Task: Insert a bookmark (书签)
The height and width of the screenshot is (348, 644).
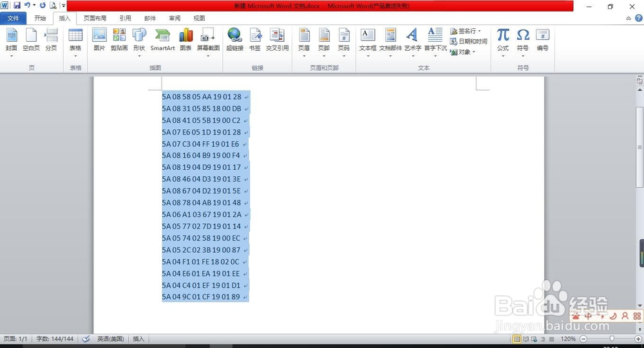Action: pos(254,41)
